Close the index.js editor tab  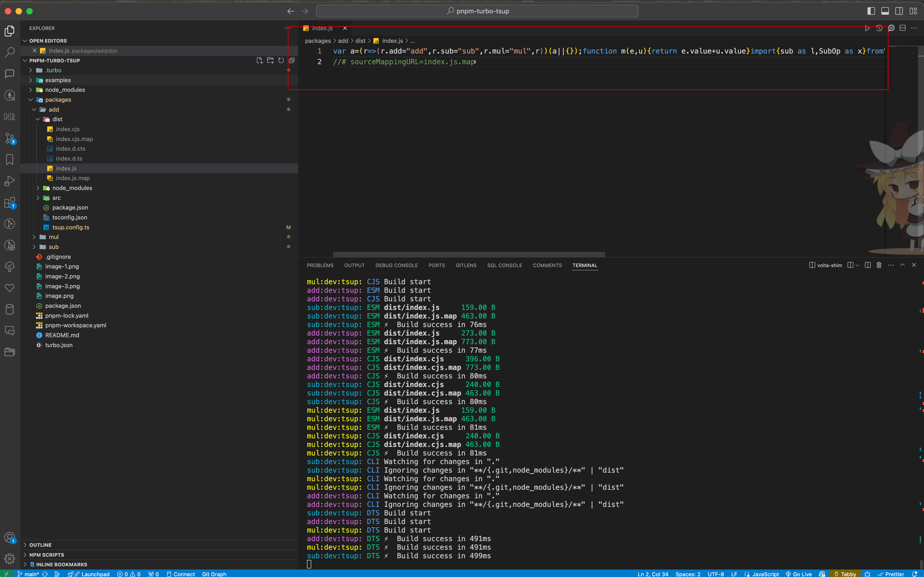point(345,28)
